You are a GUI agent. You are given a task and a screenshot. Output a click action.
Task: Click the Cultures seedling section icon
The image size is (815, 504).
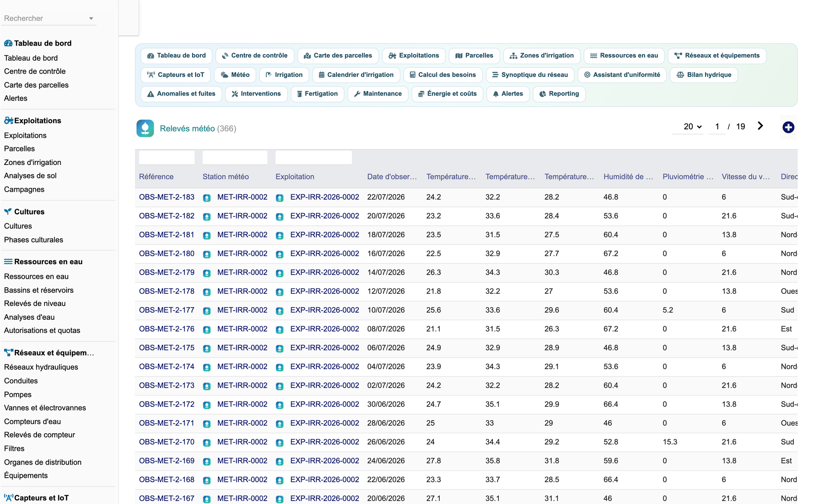coord(8,211)
